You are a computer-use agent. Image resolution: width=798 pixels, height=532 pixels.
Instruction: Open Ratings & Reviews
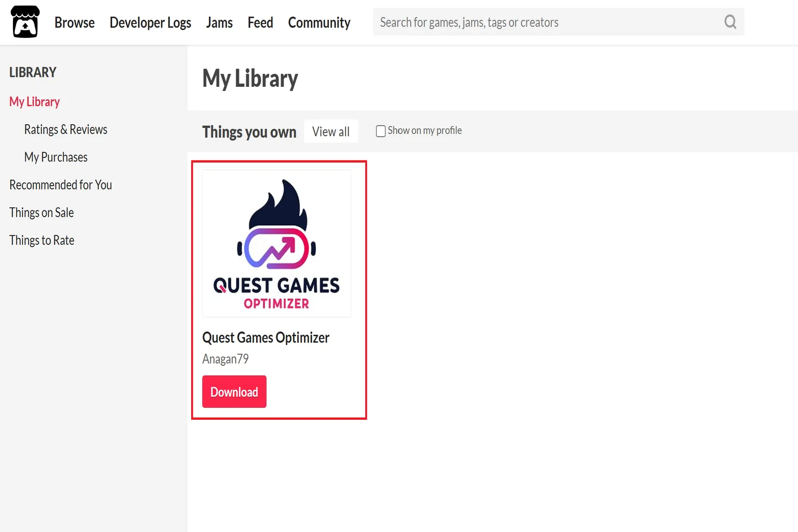point(65,129)
